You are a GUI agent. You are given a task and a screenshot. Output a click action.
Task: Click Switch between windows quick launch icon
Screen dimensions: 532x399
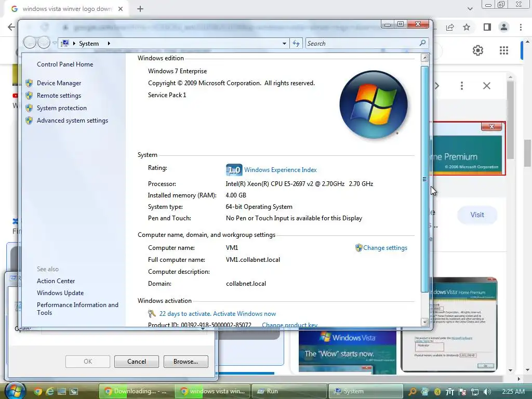point(74,392)
